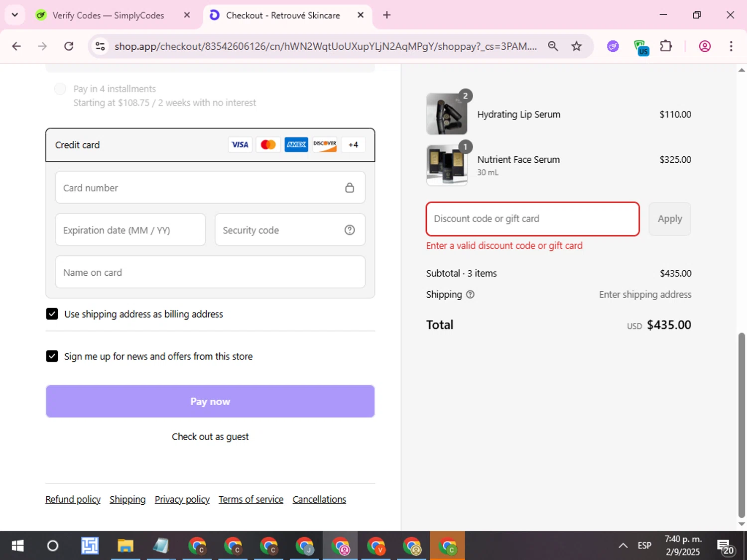Open the Refund policy link
Screen dimensions: 747x560
[x=73, y=499]
